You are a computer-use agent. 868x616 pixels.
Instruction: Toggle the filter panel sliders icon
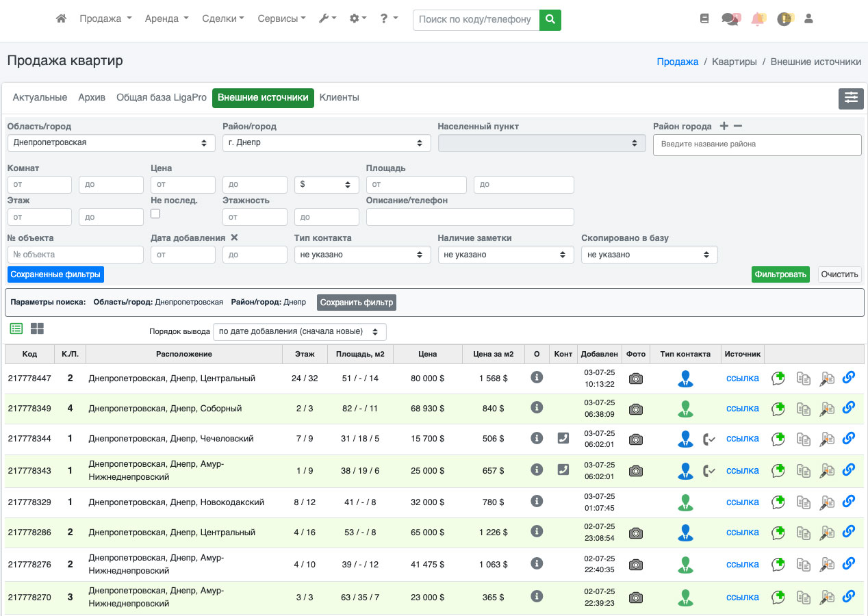pyautogui.click(x=851, y=99)
